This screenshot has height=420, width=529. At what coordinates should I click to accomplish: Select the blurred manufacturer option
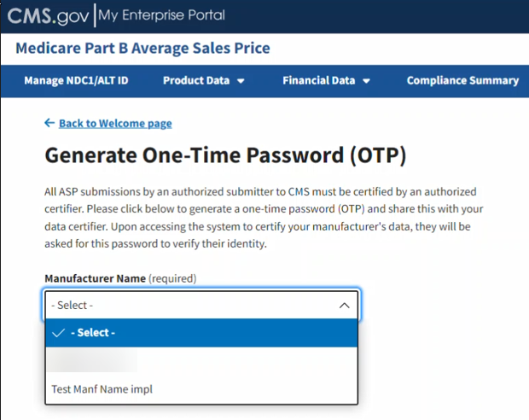(94, 361)
